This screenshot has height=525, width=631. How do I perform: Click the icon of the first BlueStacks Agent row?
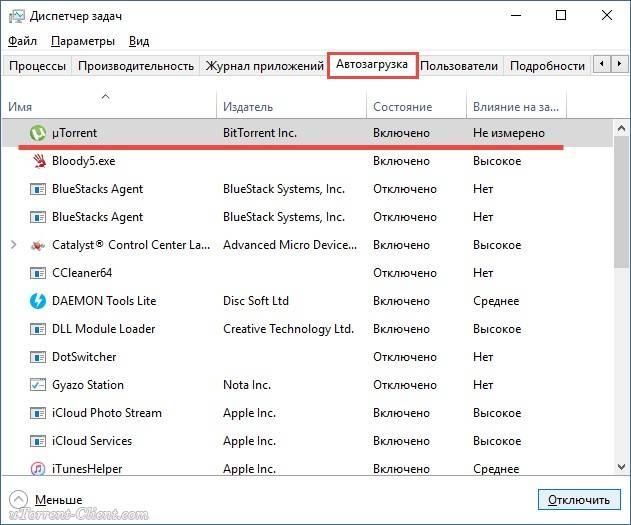tap(38, 189)
